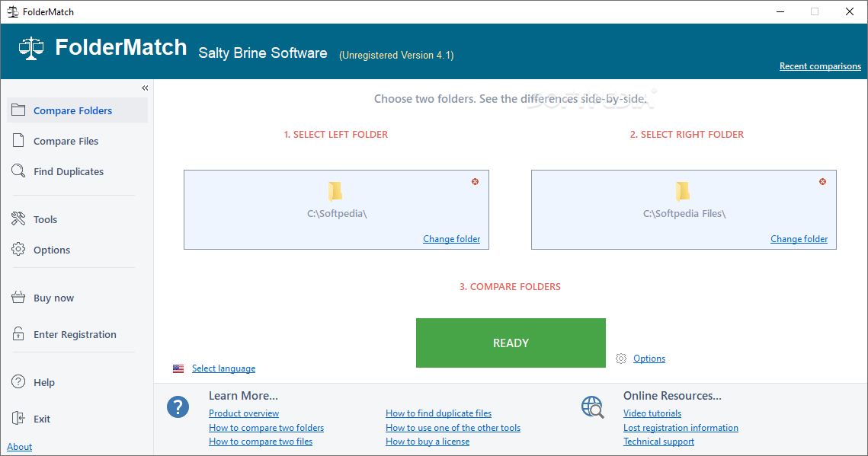Close the FolderMatch window
868x456 pixels.
pyautogui.click(x=849, y=11)
